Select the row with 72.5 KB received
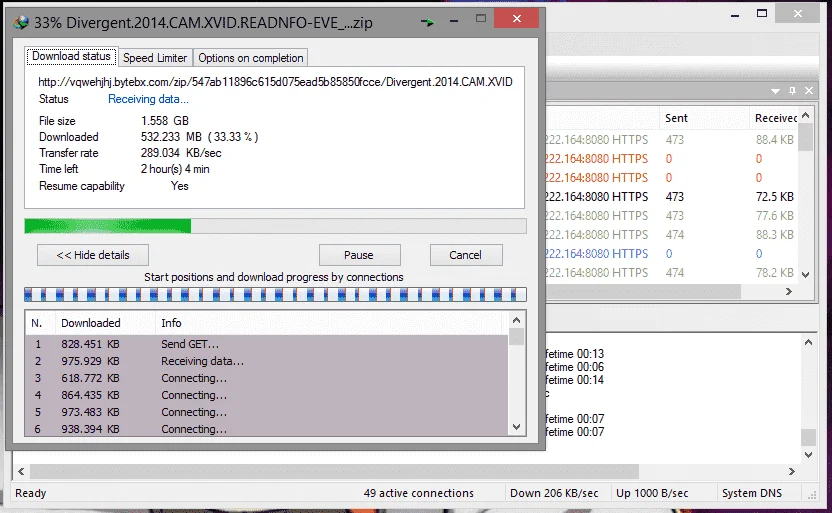This screenshot has height=513, width=832. click(x=672, y=197)
